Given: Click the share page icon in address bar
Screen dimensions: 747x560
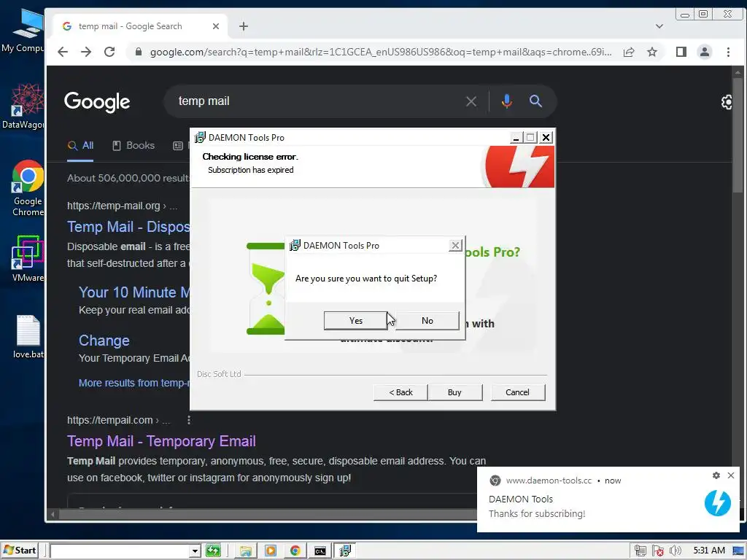Looking at the screenshot, I should click(628, 52).
